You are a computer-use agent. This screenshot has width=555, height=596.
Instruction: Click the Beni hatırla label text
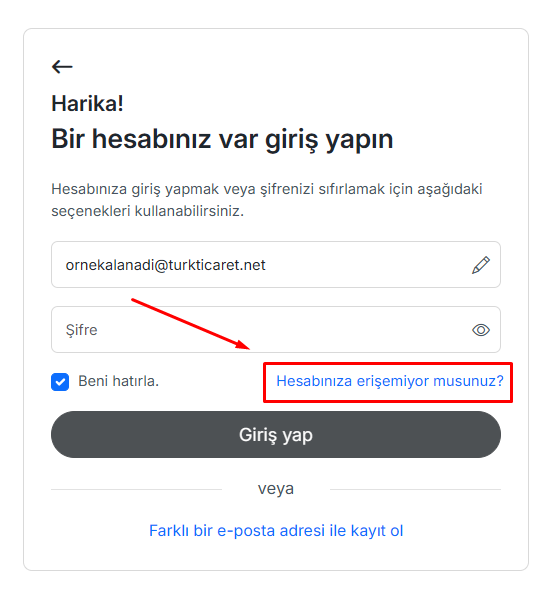(119, 381)
